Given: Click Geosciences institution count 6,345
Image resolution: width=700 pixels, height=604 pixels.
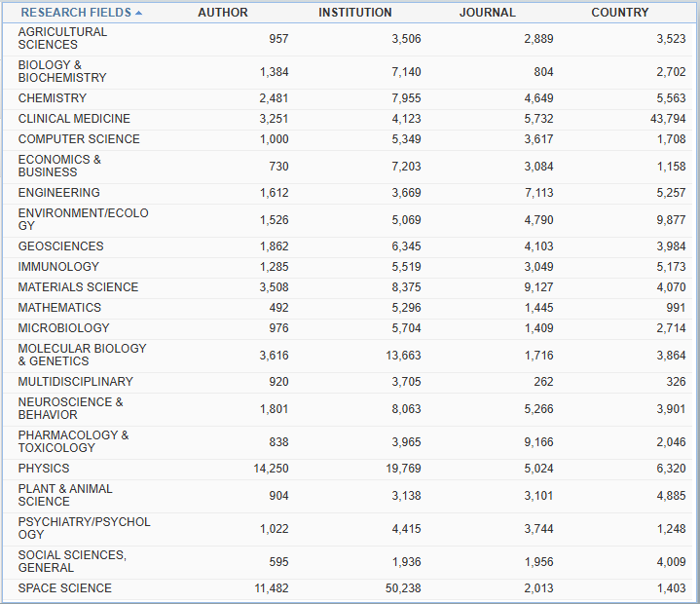Looking at the screenshot, I should 407,246.
